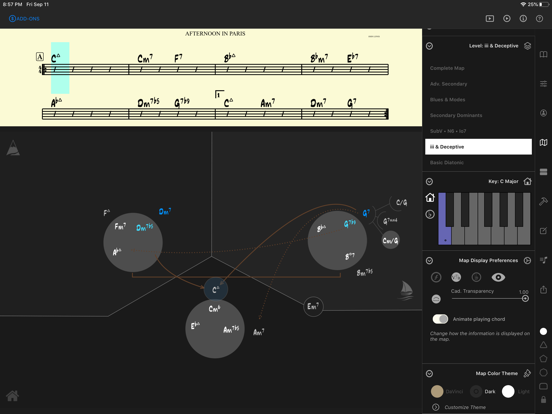Expand Customize Theme arrow
Image resolution: width=552 pixels, height=414 pixels.
pyautogui.click(x=436, y=407)
